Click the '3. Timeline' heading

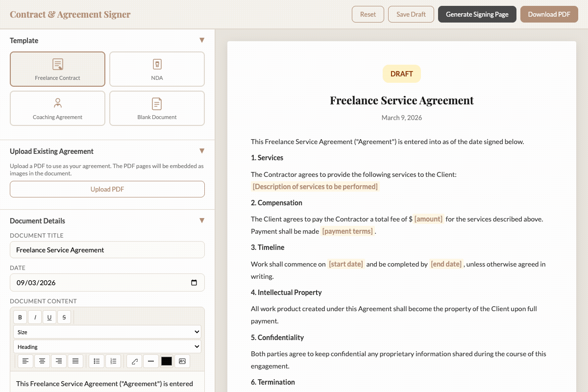click(268, 247)
